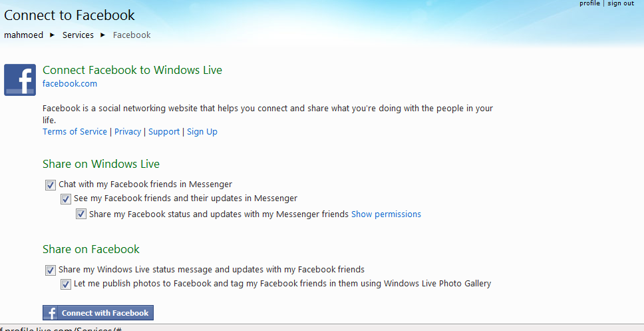Click the Share on Facebook heading
This screenshot has height=331, width=644.
(91, 249)
